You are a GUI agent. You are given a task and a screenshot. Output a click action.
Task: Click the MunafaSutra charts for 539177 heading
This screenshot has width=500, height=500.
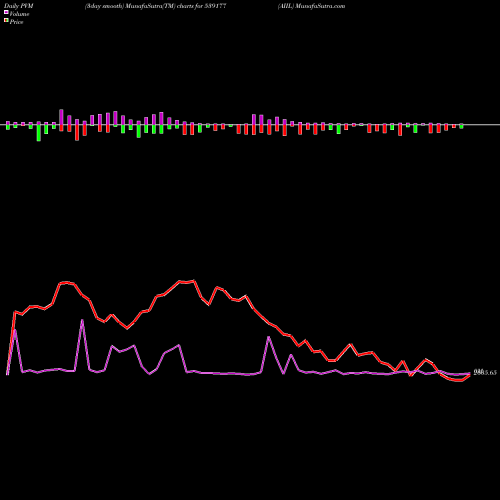point(156,6)
